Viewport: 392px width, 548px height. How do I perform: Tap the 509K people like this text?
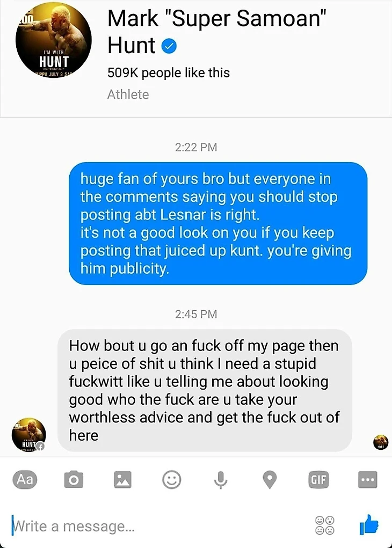[x=169, y=72]
